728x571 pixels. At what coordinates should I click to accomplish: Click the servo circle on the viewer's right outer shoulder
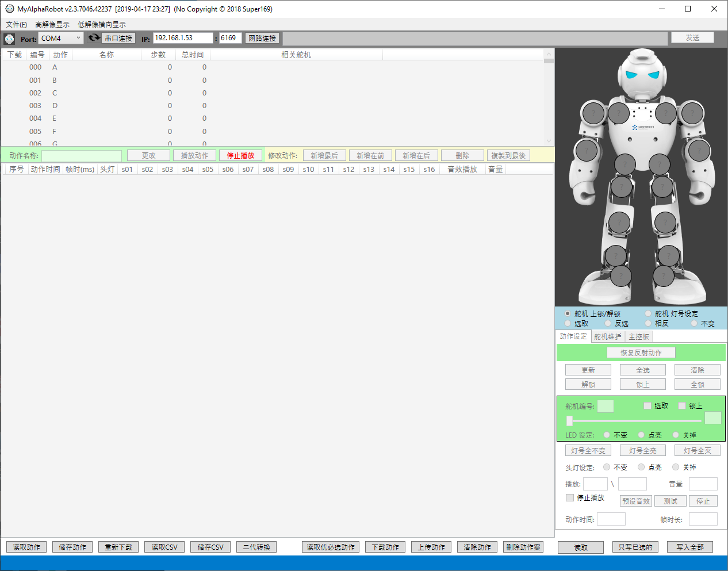(692, 113)
